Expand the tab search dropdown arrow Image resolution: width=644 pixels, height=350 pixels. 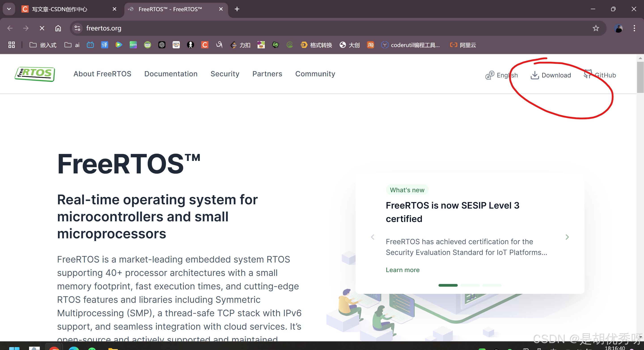(x=9, y=9)
